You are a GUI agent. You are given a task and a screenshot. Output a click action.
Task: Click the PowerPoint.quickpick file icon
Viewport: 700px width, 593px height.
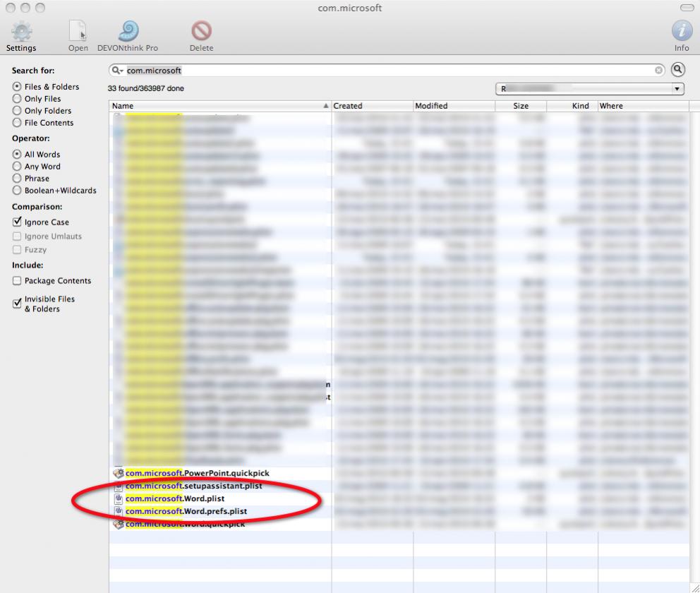tap(119, 473)
